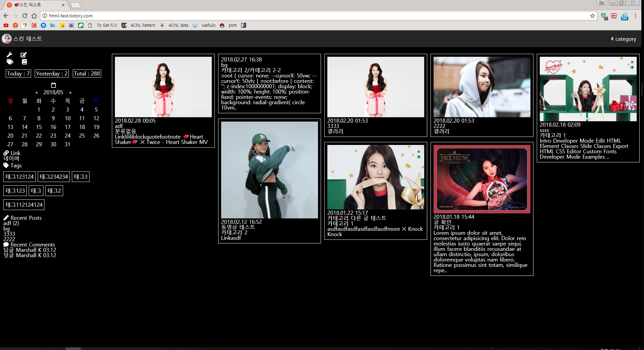Screen dimensions: 644x350
Task: Click the tags icon in sidebar
Action: click(10, 62)
